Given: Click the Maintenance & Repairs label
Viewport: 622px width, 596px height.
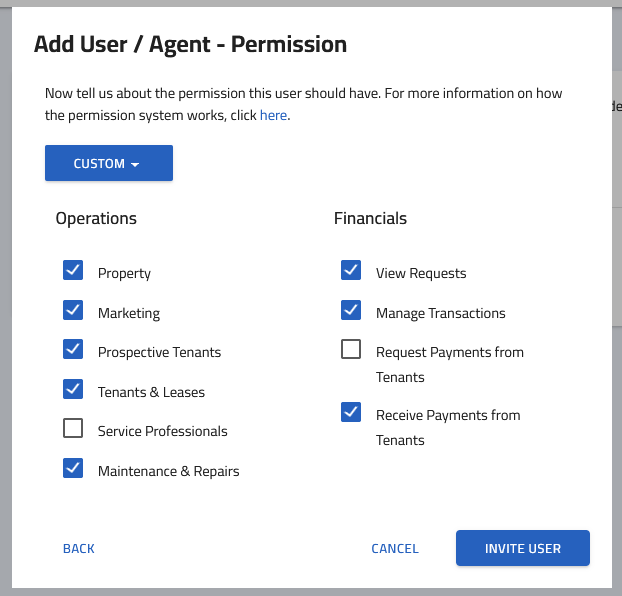Looking at the screenshot, I should [x=169, y=471].
